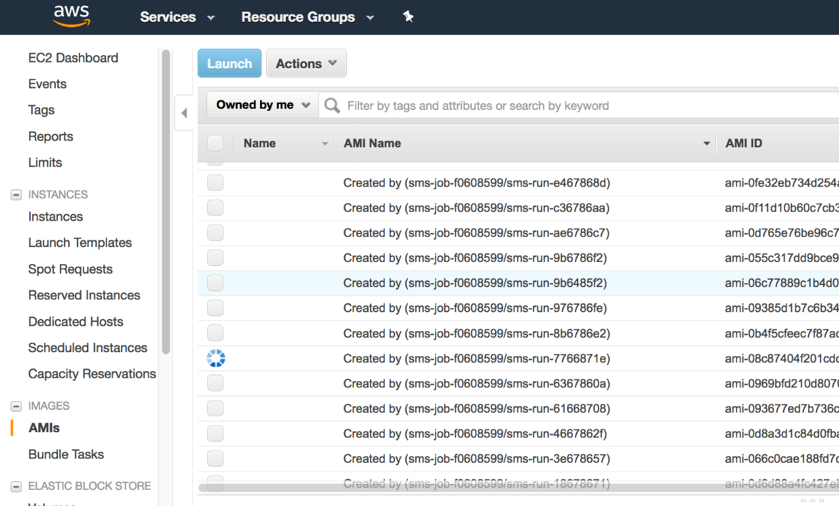Check the box for sms-run-e467868d row
839x506 pixels.
click(x=215, y=183)
